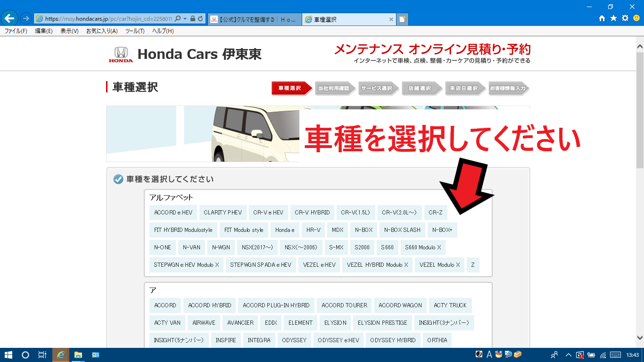This screenshot has height=362, width=644.
Task: Open the お気に入り(A) menu
Action: pyautogui.click(x=102, y=31)
